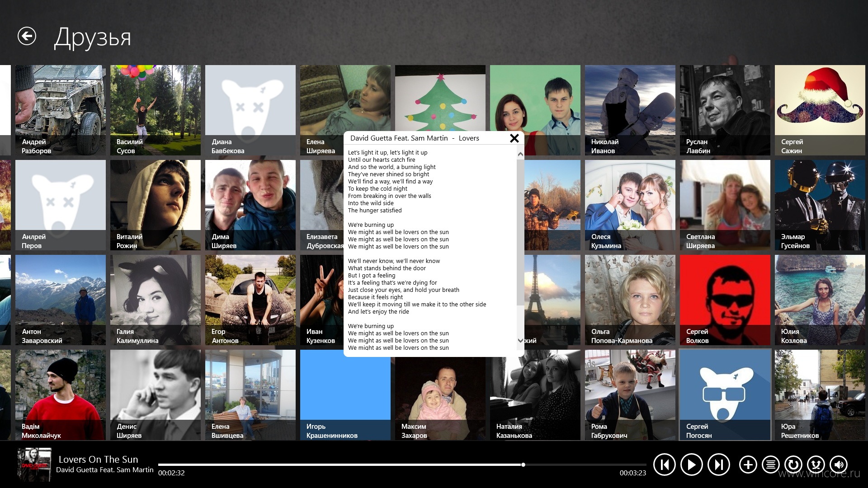Image resolution: width=868 pixels, height=488 pixels.
Task: Open friend Виталий Рожин
Action: pos(156,205)
